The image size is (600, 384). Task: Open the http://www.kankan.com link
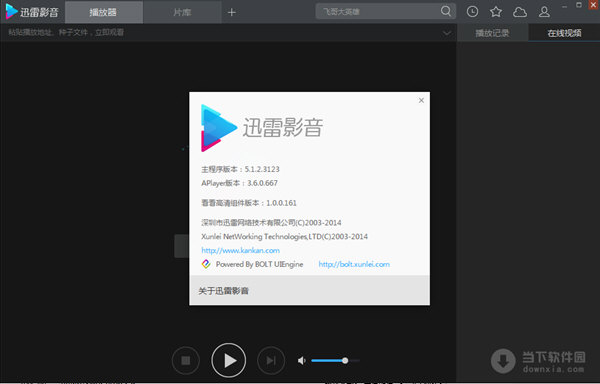tap(241, 251)
